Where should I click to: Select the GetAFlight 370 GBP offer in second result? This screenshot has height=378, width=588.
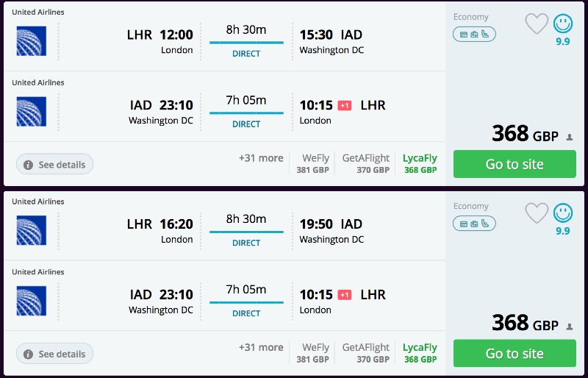[366, 352]
